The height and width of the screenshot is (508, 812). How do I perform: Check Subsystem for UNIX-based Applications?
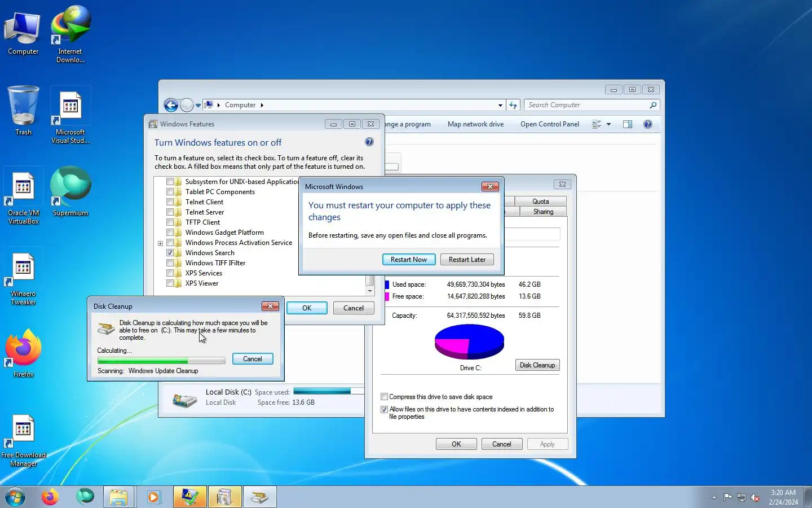coord(170,182)
